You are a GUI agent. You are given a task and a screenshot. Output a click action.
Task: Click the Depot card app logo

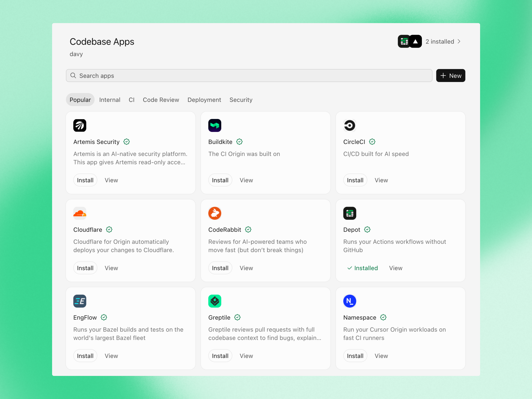349,213
